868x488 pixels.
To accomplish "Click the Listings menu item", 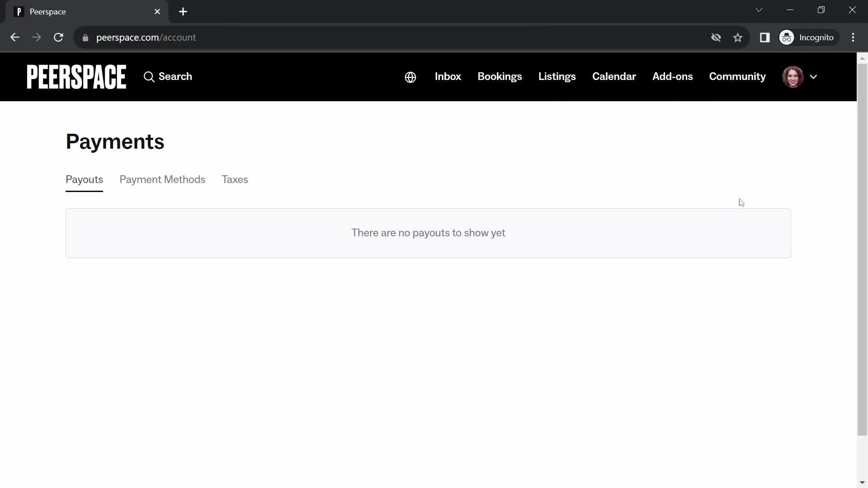I will (x=557, y=76).
